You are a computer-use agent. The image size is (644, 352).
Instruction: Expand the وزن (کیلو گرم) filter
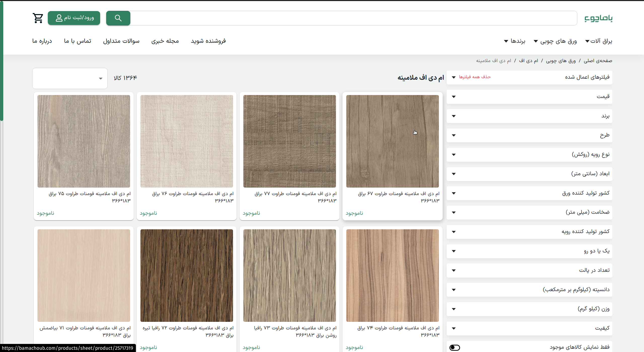tap(529, 309)
